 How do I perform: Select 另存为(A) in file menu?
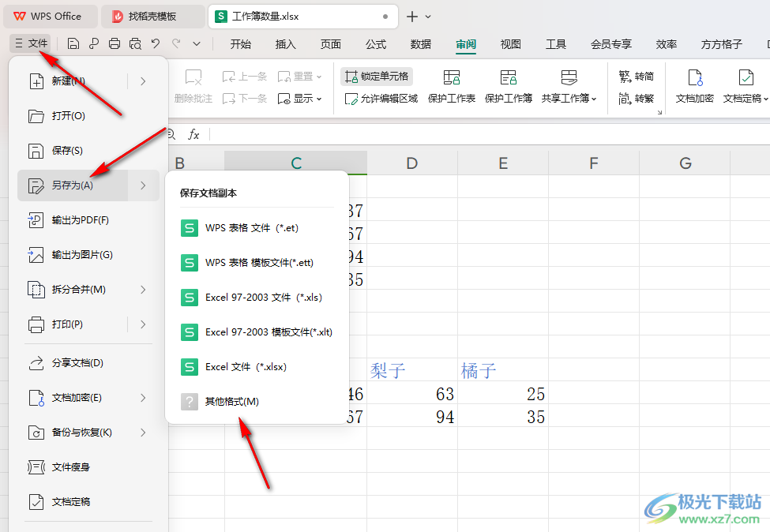73,185
